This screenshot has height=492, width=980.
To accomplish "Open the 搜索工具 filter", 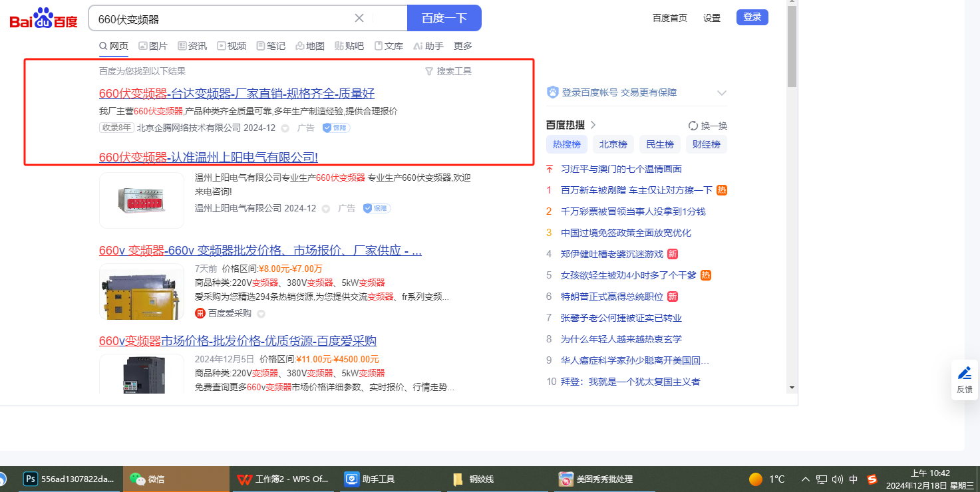I will click(448, 71).
